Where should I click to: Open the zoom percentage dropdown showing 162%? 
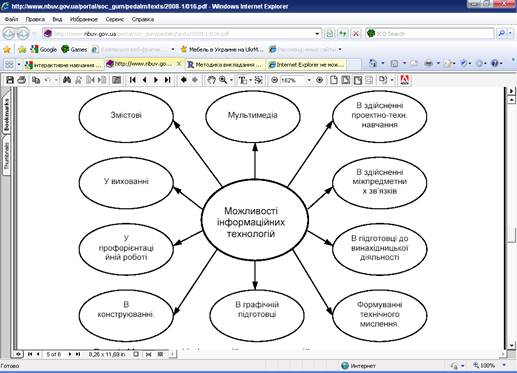[309, 80]
